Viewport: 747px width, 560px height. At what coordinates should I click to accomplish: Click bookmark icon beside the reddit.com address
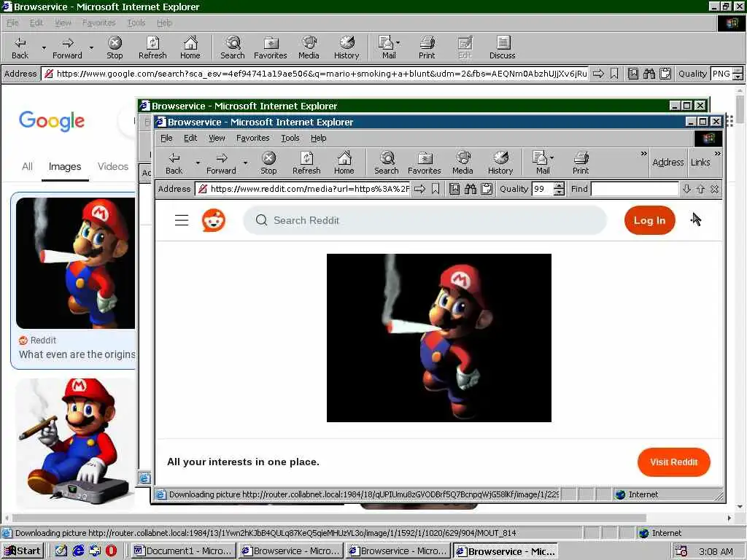pos(436,189)
